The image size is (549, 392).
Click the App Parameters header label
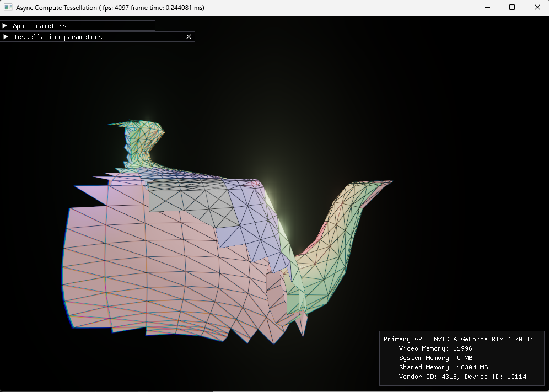40,26
